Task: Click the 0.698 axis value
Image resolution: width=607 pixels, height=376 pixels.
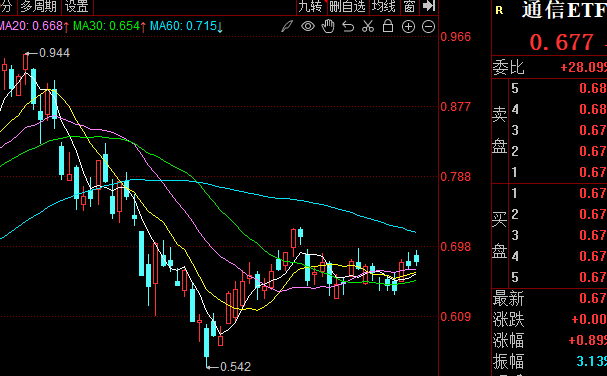Action: pos(456,247)
